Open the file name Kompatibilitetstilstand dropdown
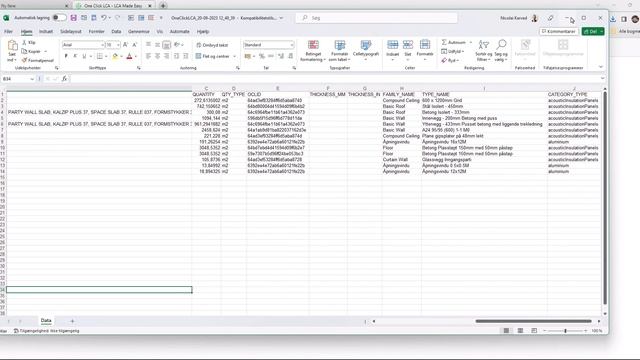 pyautogui.click(x=281, y=18)
